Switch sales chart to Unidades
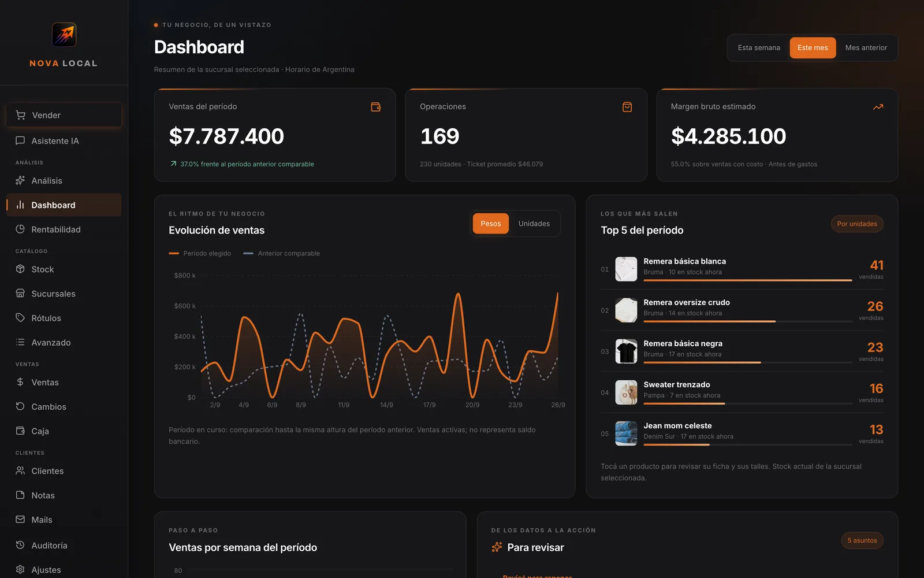The width and height of the screenshot is (924, 578). pos(534,224)
